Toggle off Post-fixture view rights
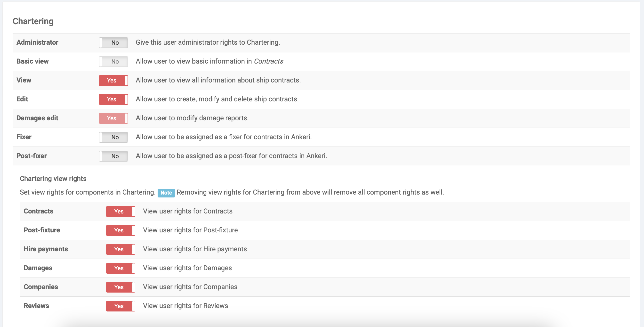The height and width of the screenshot is (327, 644). (121, 230)
